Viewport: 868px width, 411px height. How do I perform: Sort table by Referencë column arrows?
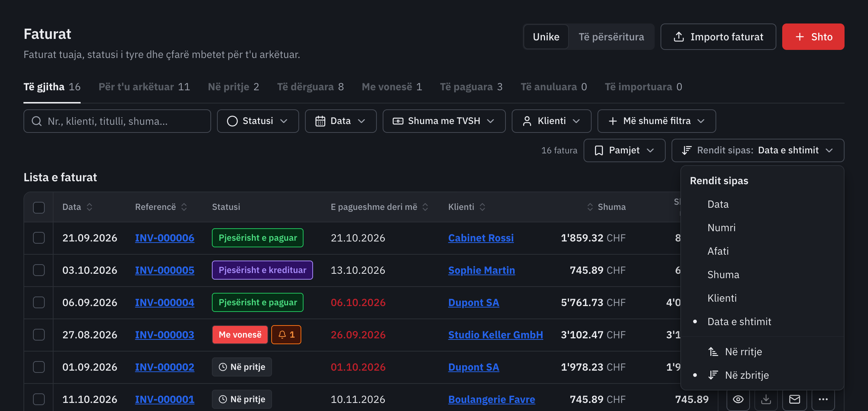click(184, 207)
